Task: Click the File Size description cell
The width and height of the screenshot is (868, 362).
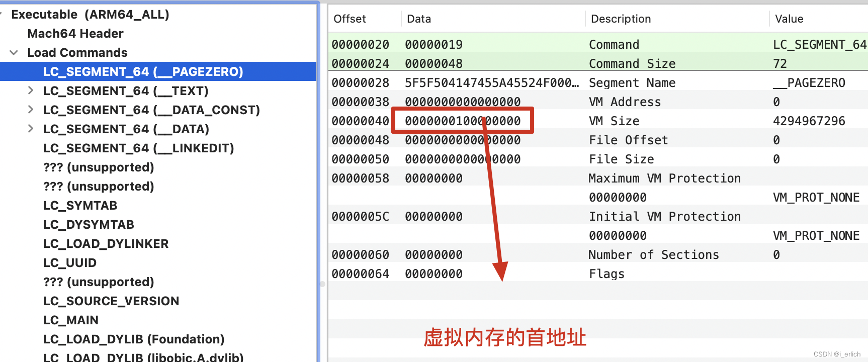Action: tap(622, 159)
